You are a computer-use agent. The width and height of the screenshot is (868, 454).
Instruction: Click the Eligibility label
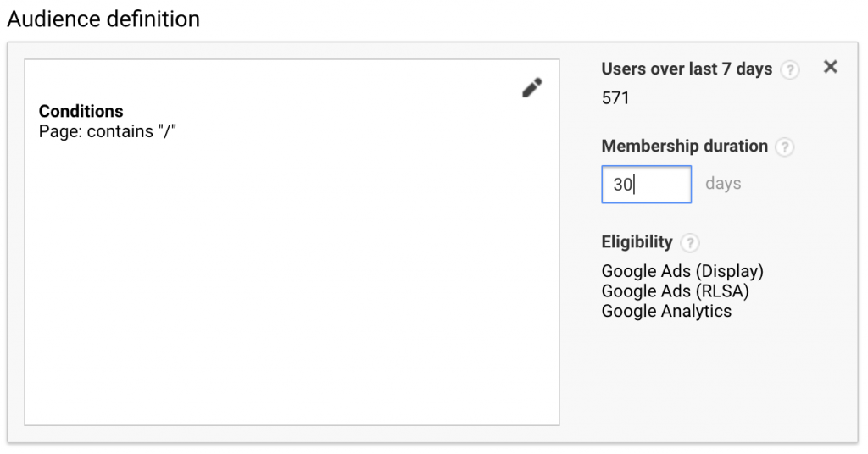[637, 241]
